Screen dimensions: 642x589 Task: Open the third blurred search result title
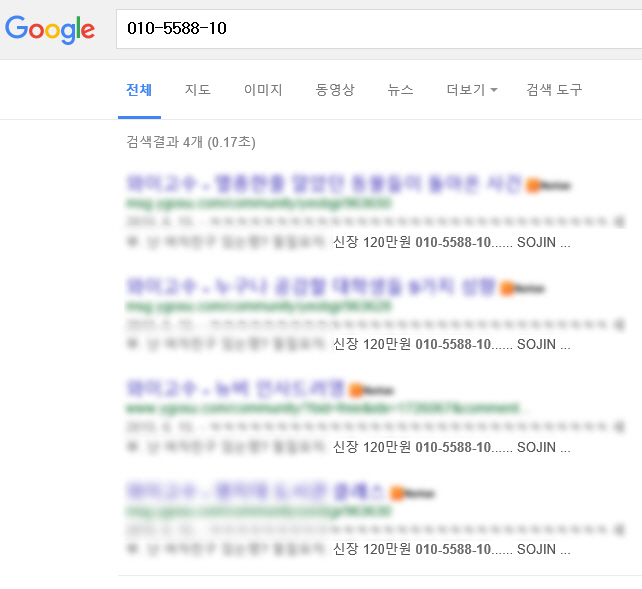(x=235, y=388)
